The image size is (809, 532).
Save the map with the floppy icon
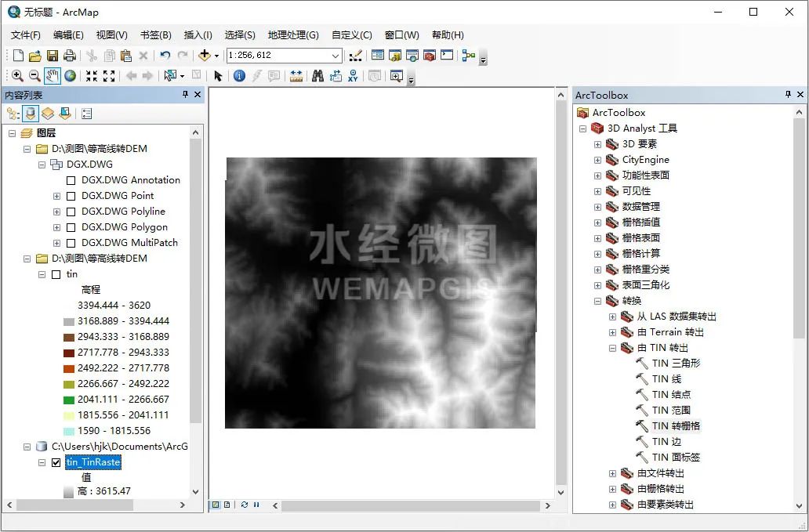point(52,55)
